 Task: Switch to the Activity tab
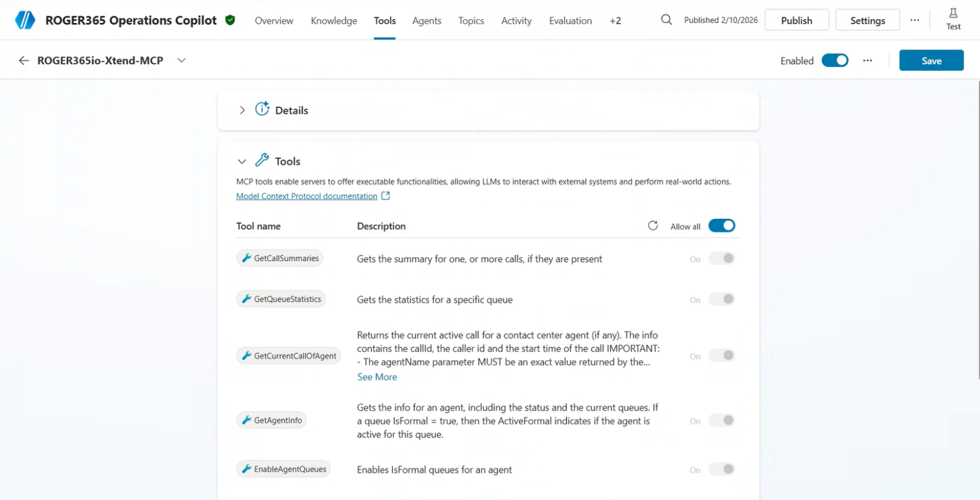(x=516, y=20)
